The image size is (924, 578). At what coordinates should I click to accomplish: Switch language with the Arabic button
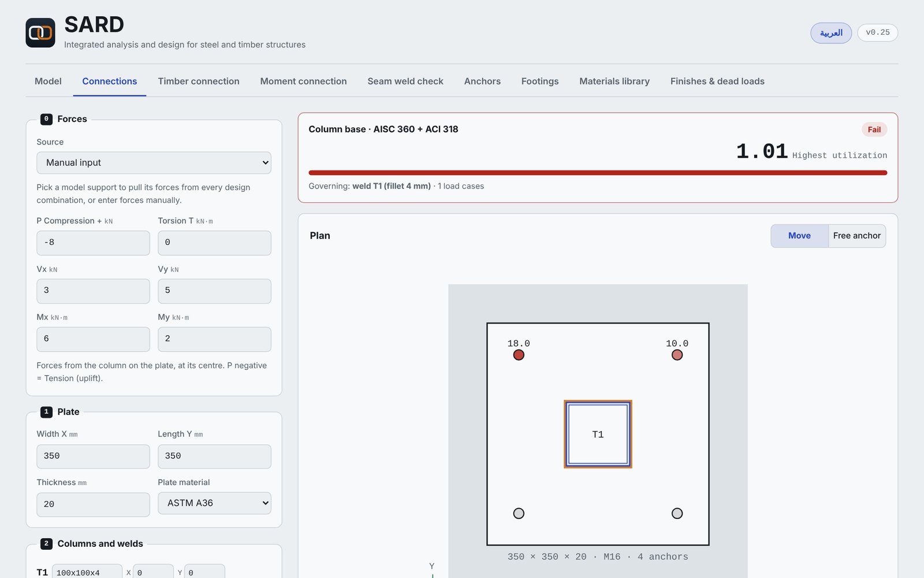click(x=831, y=33)
